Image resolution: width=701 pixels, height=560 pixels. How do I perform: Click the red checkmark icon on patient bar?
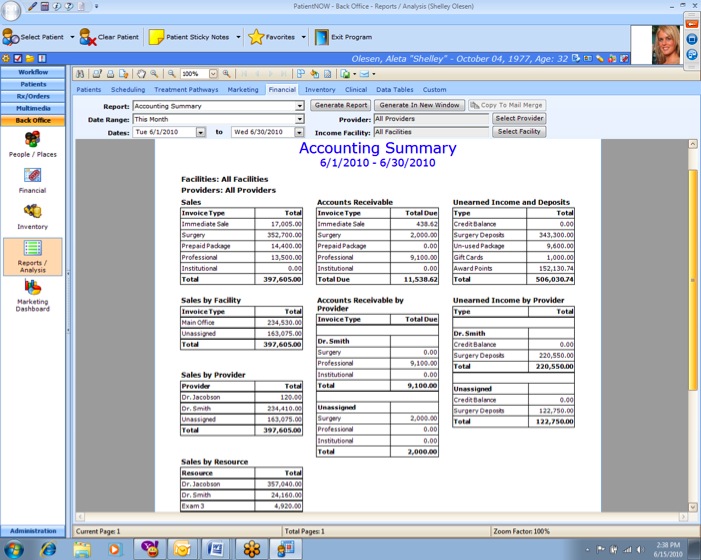[x=18, y=59]
